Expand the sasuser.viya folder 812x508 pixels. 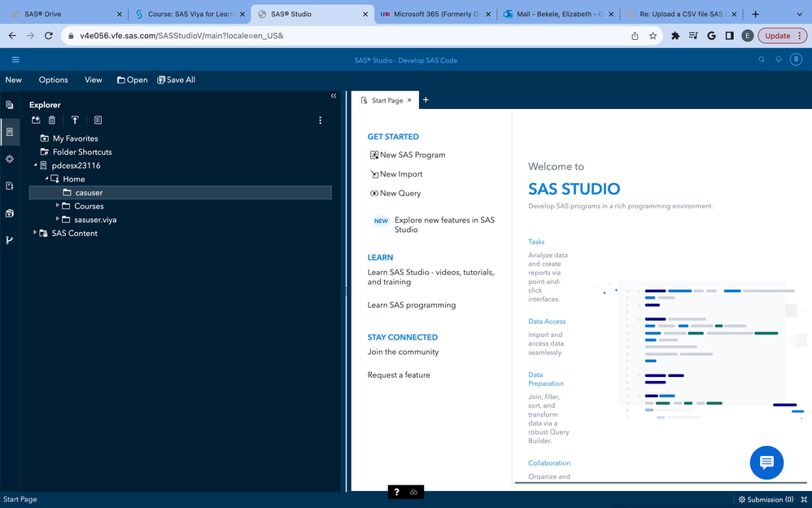coord(57,219)
